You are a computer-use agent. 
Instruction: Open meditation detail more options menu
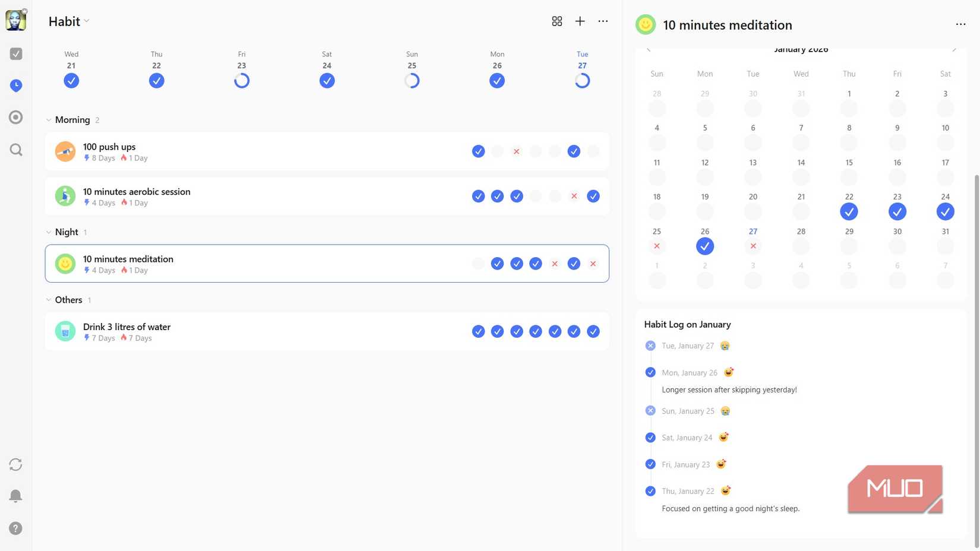point(960,24)
